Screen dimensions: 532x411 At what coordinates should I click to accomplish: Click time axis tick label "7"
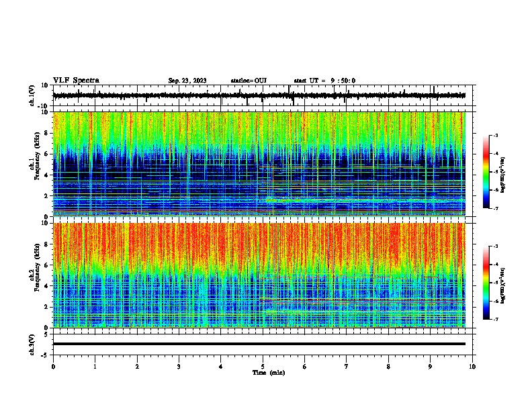click(347, 367)
